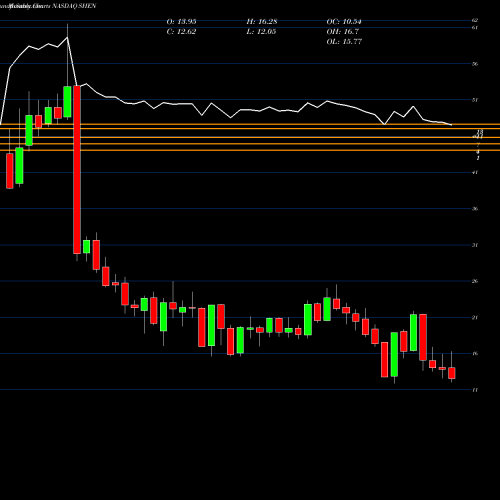The height and width of the screenshot is (500, 500).
Task: Click the tallest red candlestick on the chart
Action: click(77, 170)
